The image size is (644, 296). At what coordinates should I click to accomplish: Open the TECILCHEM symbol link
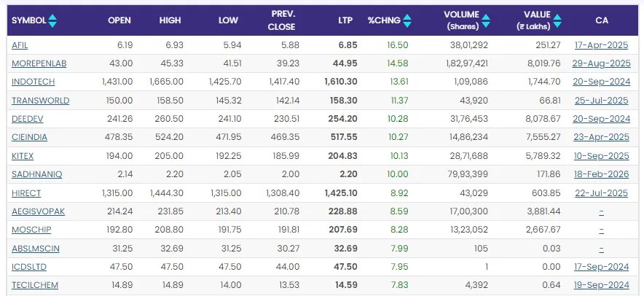point(35,284)
